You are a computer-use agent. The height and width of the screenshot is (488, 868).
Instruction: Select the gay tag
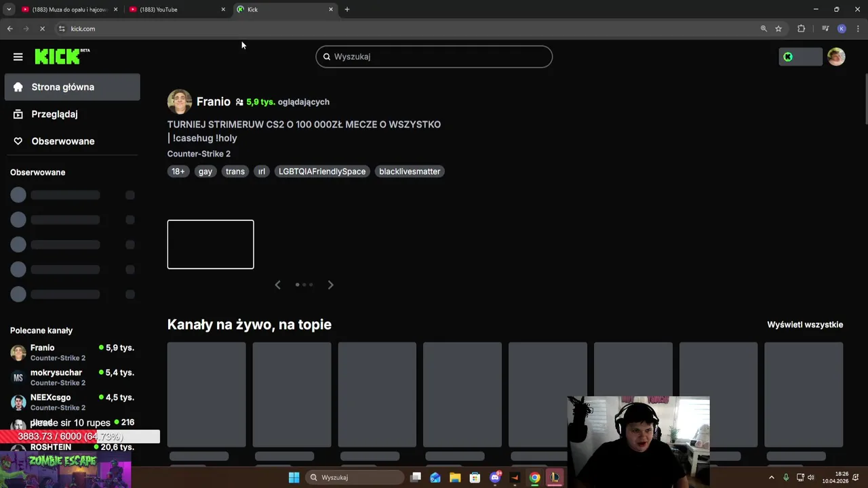(205, 171)
